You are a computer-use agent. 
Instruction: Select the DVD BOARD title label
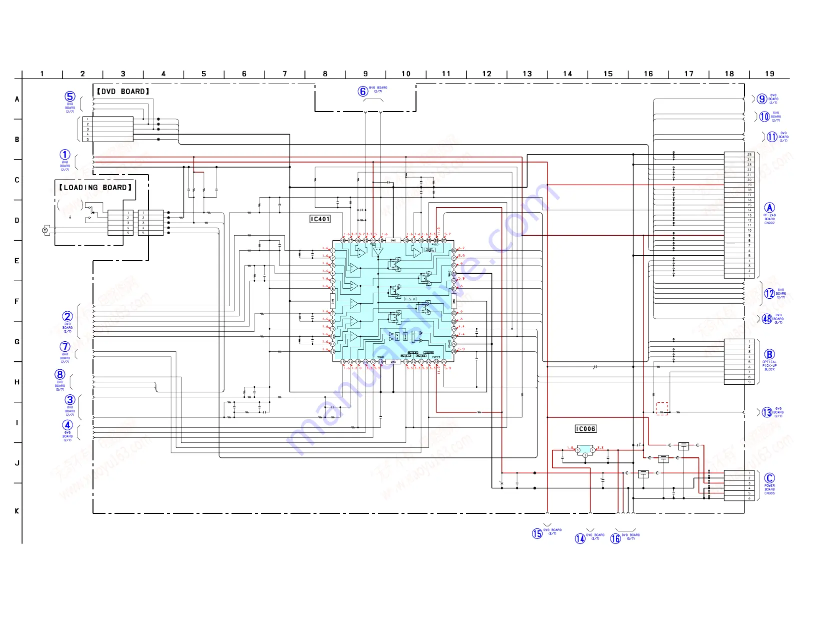point(123,92)
